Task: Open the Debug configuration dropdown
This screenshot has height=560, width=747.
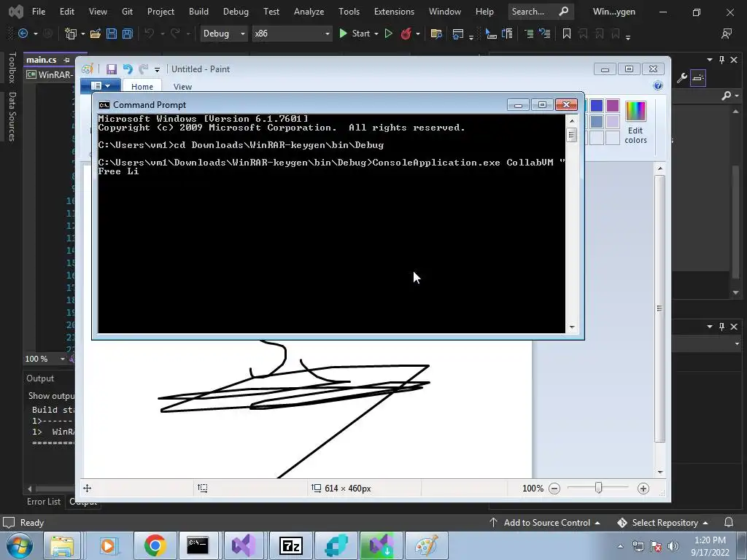Action: click(x=224, y=34)
